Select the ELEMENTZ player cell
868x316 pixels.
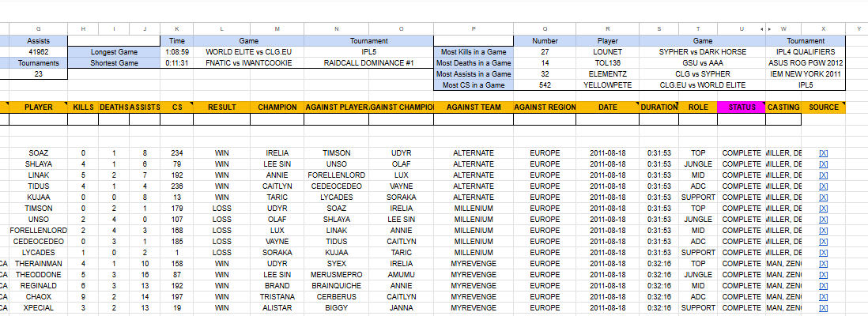[607, 74]
